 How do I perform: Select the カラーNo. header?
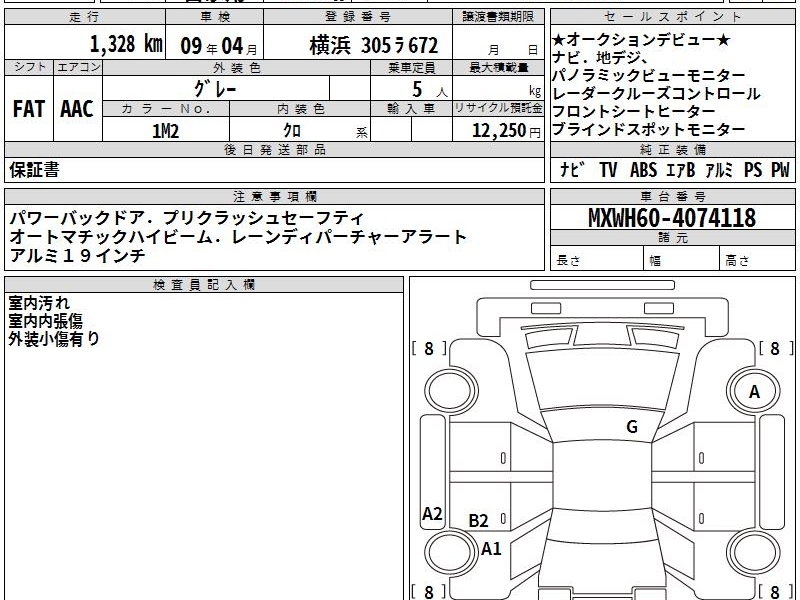[x=166, y=109]
